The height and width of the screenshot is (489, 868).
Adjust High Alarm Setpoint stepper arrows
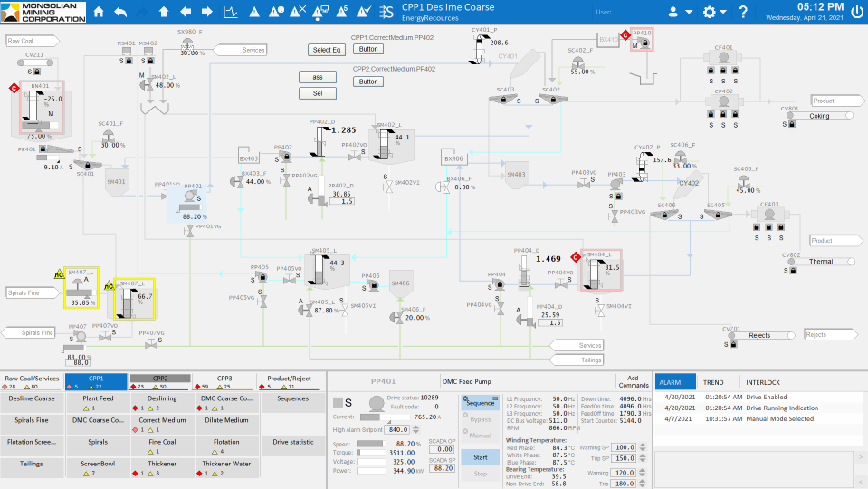[416, 429]
